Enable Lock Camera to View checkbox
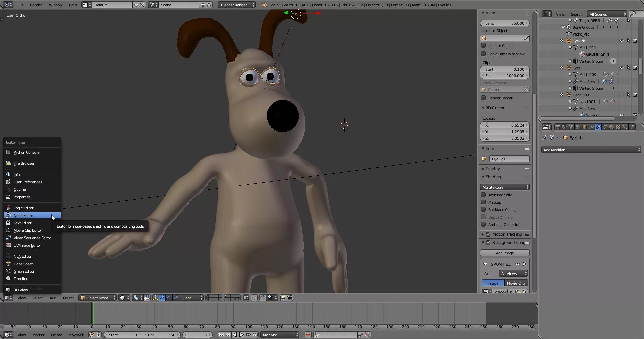 tap(483, 54)
